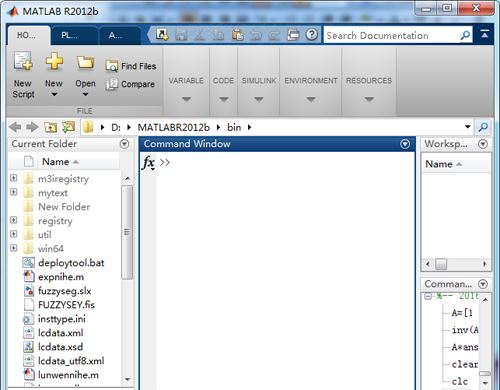
Task: Expand the RESOURCES section
Action: (x=369, y=99)
